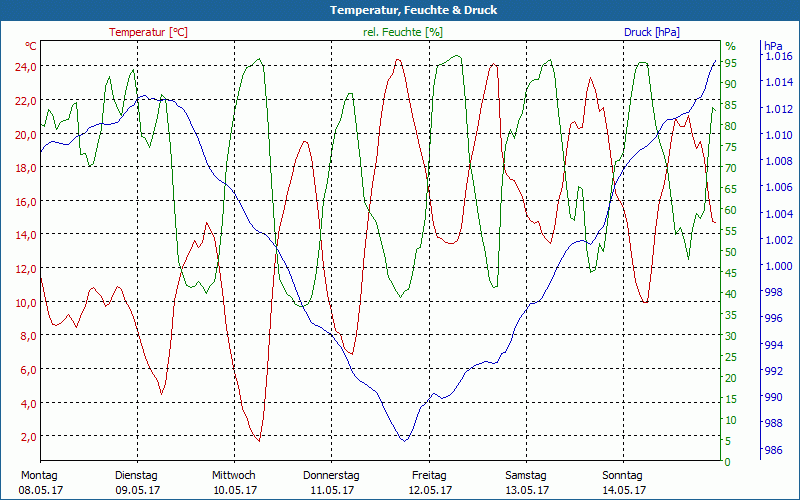Image resolution: width=800 pixels, height=500 pixels.
Task: Click the date '09.05.17'
Action: coord(138,490)
